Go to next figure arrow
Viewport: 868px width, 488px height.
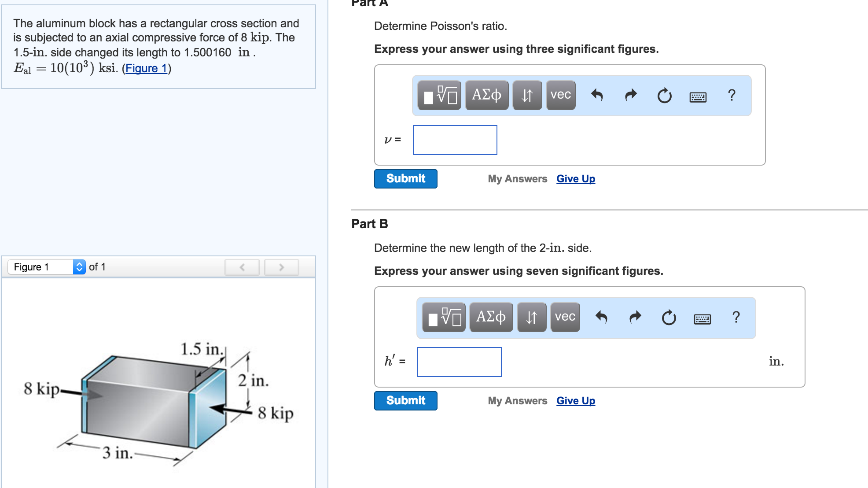(281, 267)
